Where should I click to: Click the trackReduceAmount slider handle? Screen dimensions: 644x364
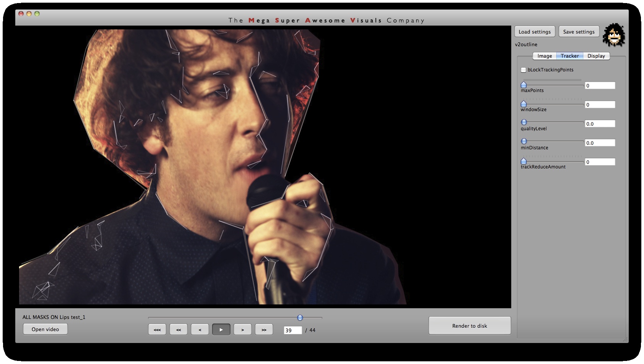524,161
